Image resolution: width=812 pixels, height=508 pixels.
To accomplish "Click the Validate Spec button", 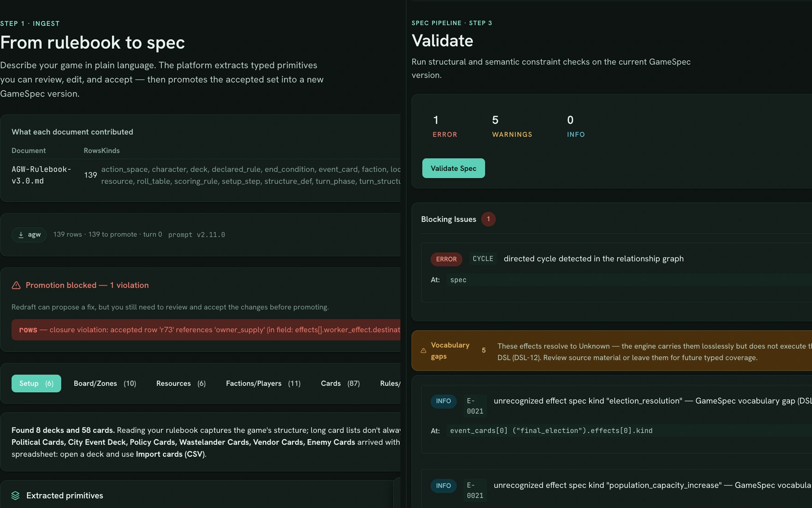I will 454,168.
